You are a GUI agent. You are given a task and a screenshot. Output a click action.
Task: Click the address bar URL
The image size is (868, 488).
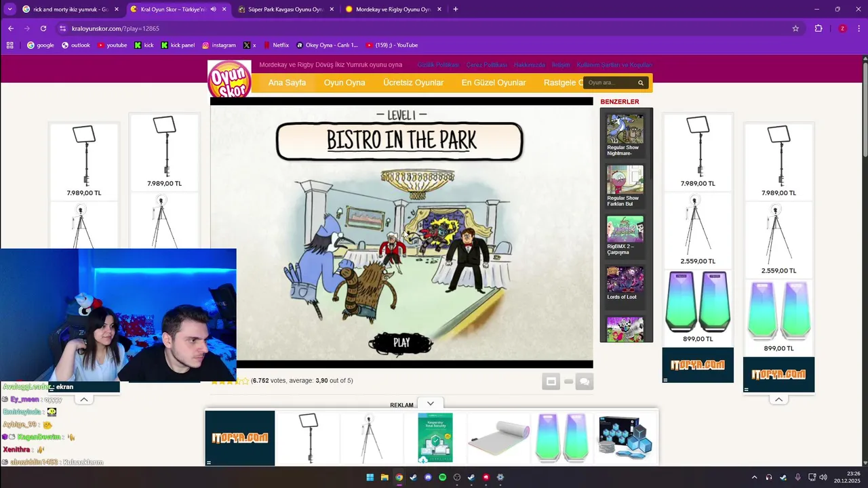[115, 28]
